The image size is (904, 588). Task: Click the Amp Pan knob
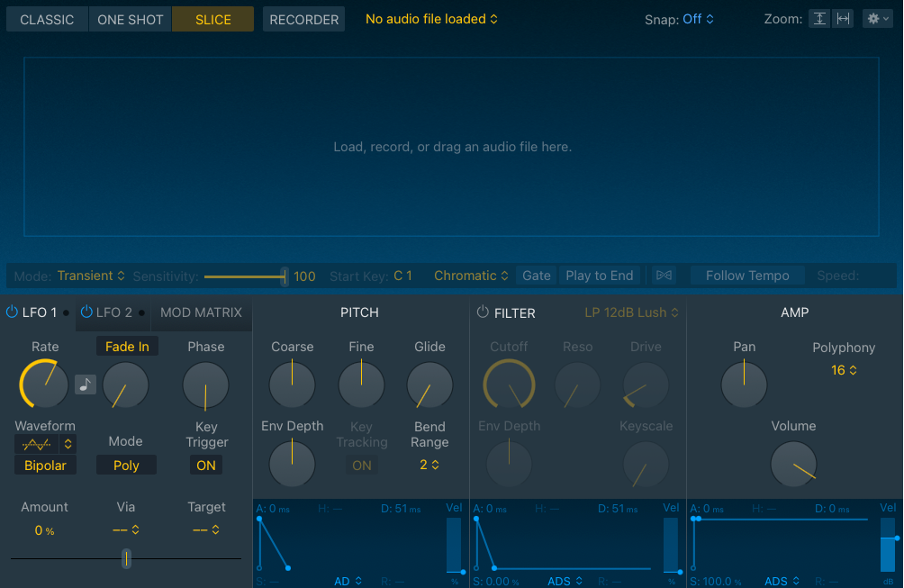point(745,384)
